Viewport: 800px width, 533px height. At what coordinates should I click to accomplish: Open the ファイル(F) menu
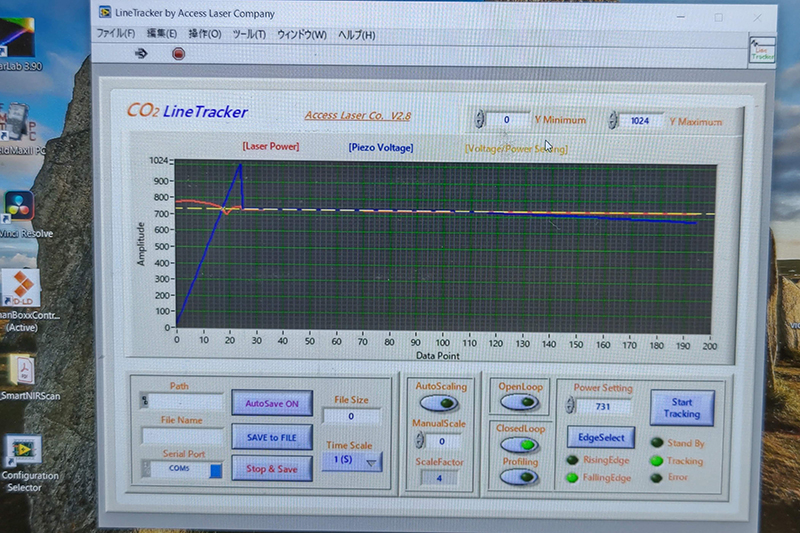[116, 34]
